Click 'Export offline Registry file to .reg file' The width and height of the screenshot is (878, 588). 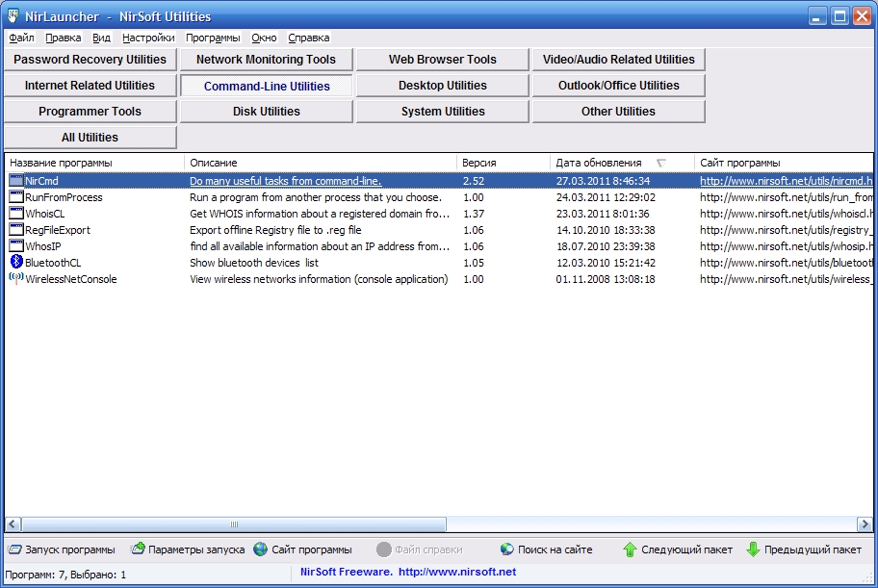click(275, 230)
